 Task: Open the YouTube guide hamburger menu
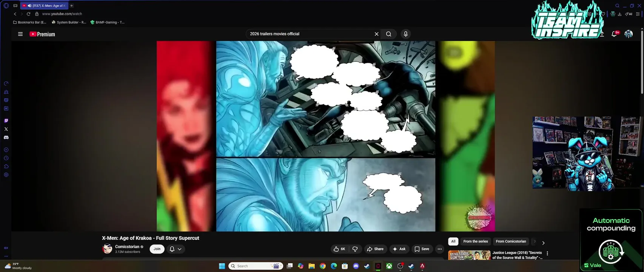20,34
